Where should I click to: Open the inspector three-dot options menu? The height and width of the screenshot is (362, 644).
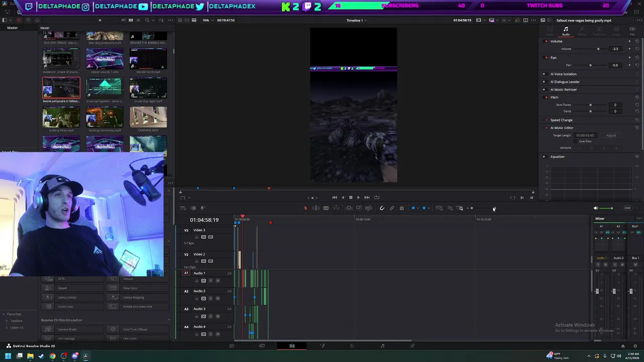[639, 20]
